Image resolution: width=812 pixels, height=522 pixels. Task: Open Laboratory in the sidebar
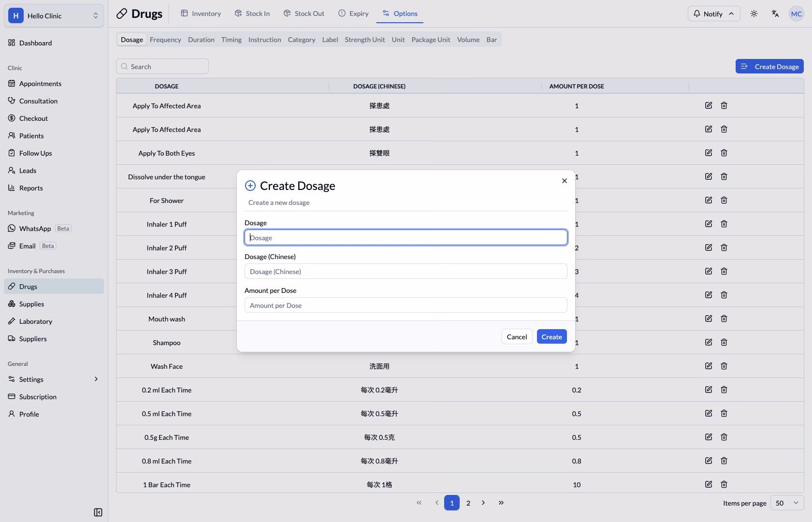tap(54, 321)
